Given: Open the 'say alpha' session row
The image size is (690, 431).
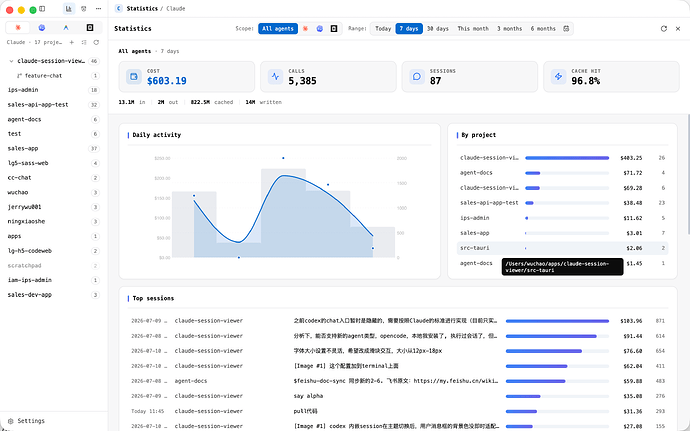Looking at the screenshot, I should 398,396.
